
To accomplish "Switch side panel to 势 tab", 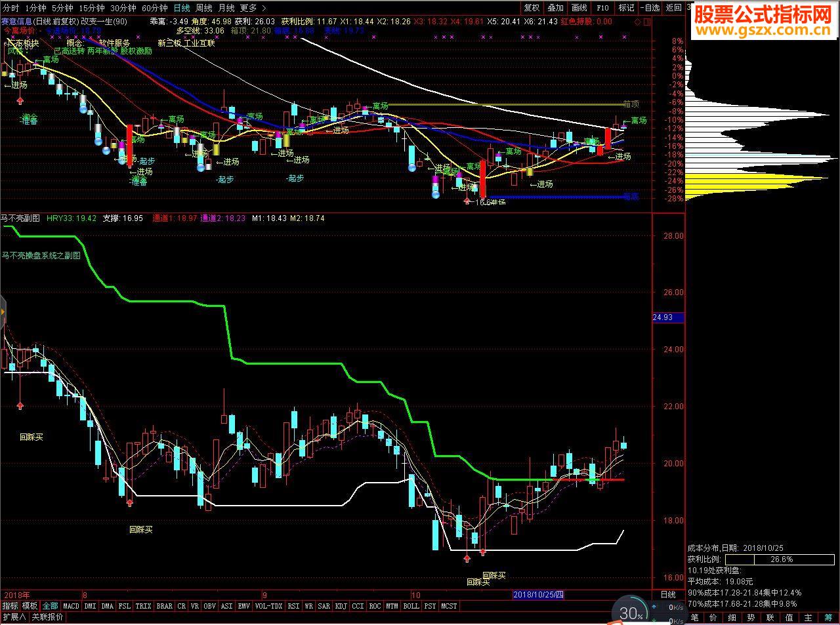I will [751, 618].
